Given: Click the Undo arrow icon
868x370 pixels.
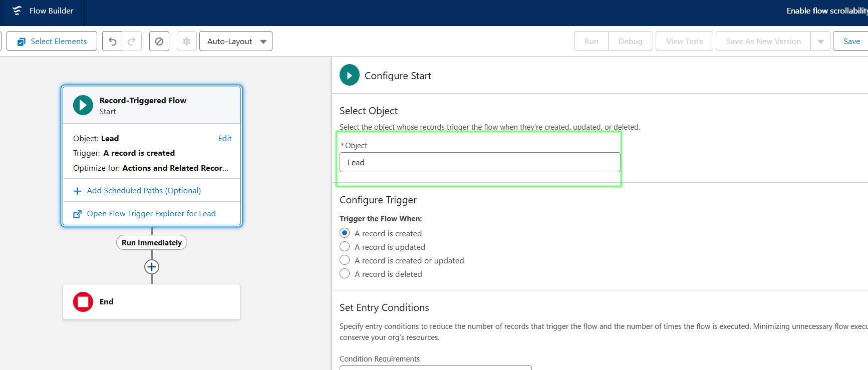Looking at the screenshot, I should pyautogui.click(x=112, y=41).
